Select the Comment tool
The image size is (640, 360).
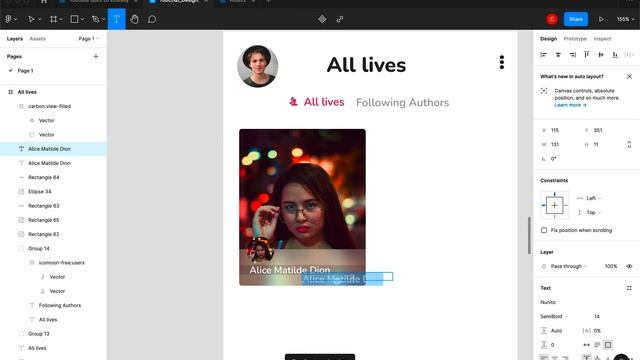(152, 19)
